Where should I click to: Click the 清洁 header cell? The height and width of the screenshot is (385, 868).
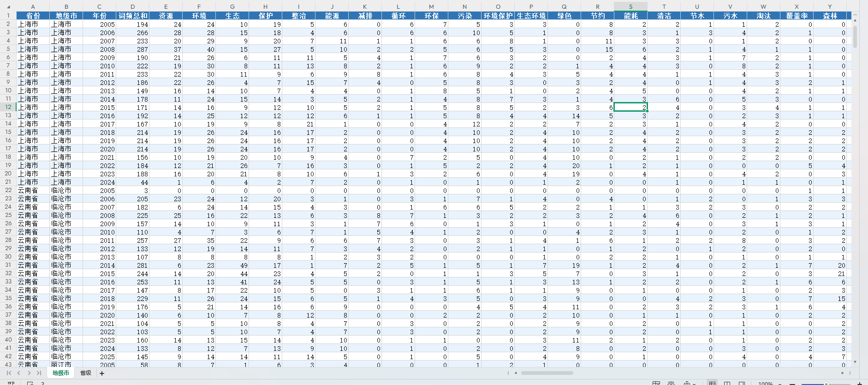pos(664,16)
